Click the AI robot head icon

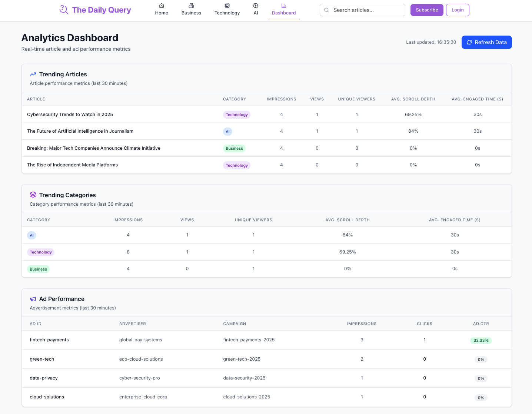[x=256, y=6]
